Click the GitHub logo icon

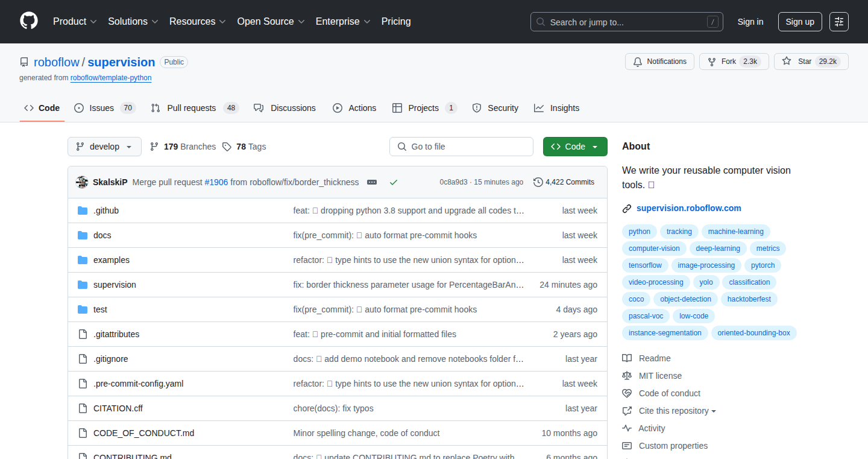[x=29, y=21]
